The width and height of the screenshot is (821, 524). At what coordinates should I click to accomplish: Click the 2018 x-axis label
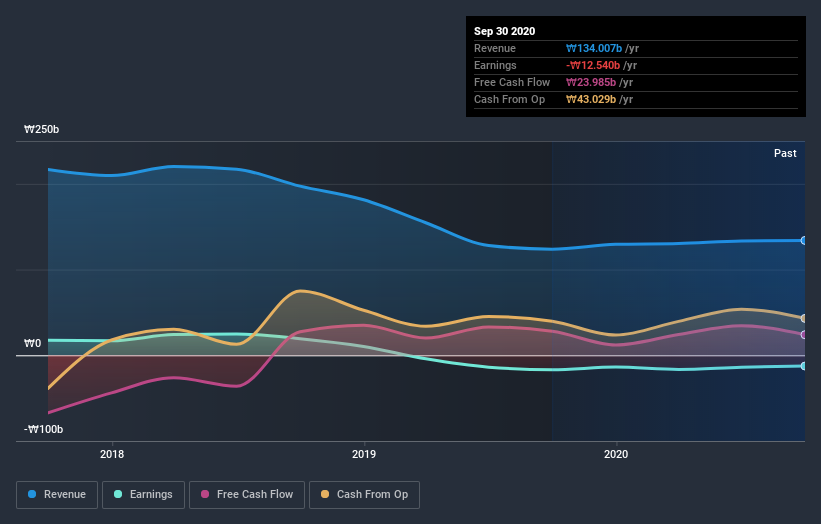(112, 454)
